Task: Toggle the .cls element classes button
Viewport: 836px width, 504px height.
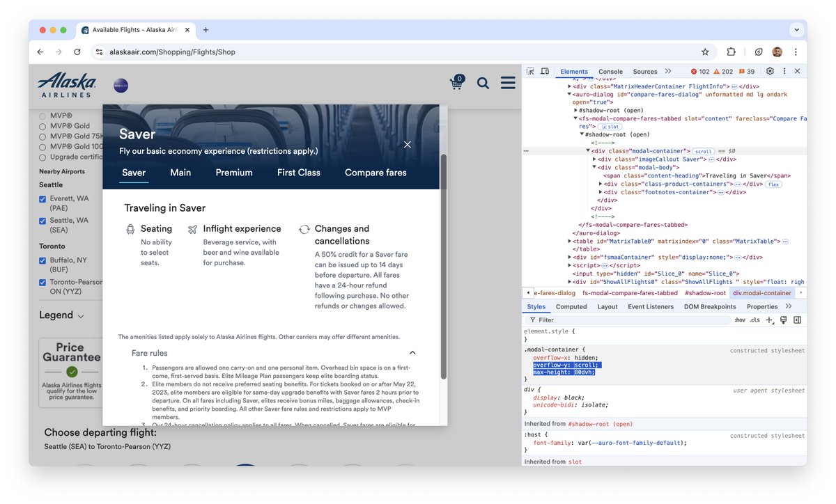Action: pos(754,320)
